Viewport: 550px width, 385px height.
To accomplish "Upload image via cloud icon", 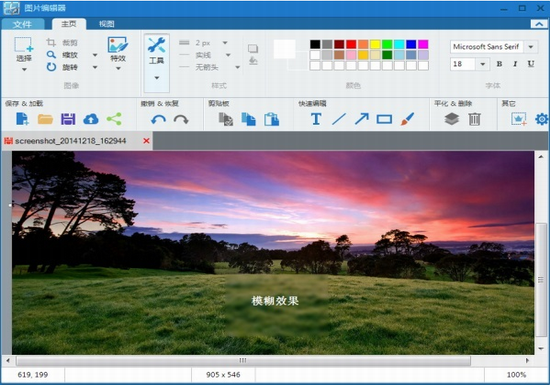I will [91, 119].
